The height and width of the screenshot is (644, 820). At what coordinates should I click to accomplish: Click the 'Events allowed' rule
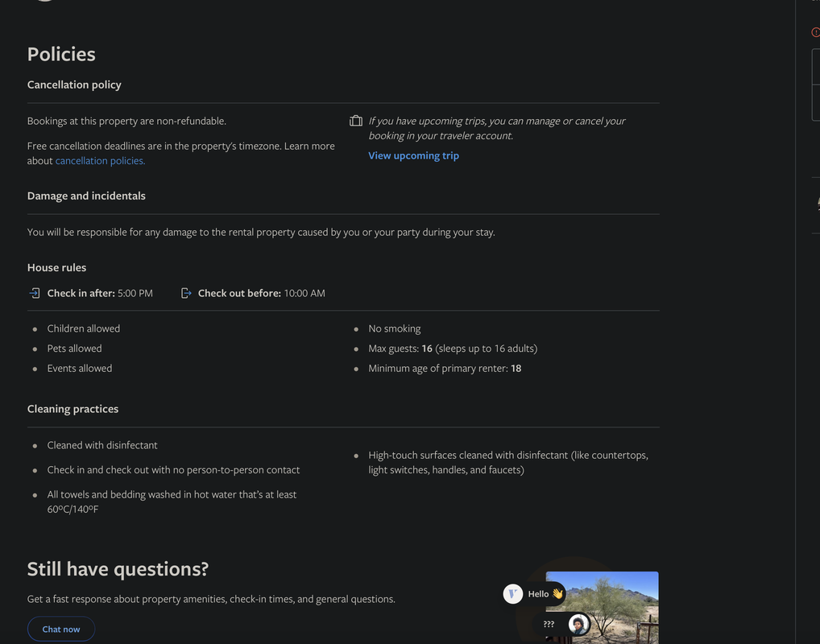pyautogui.click(x=80, y=369)
